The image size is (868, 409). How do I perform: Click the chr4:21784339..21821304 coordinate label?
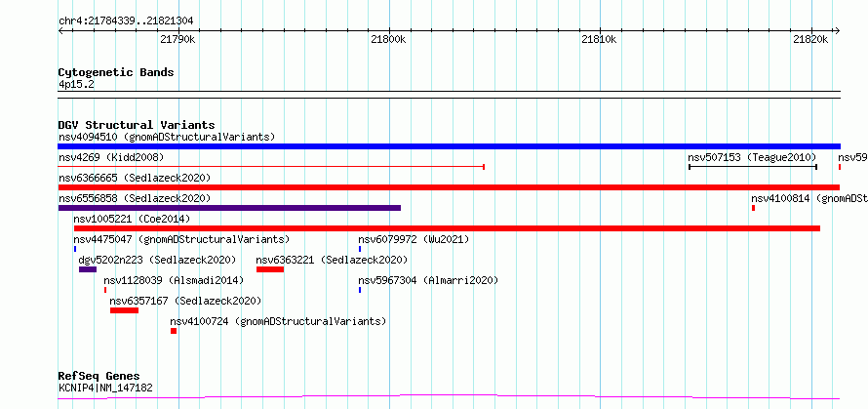point(126,21)
